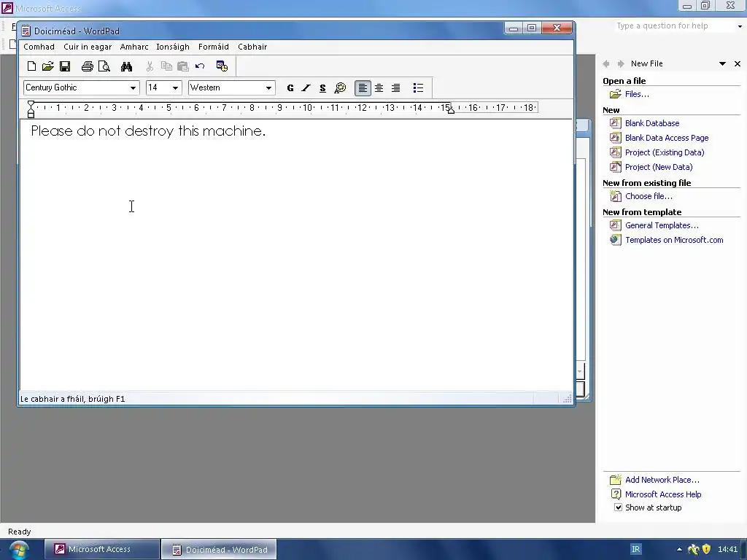Align text left

pos(363,87)
